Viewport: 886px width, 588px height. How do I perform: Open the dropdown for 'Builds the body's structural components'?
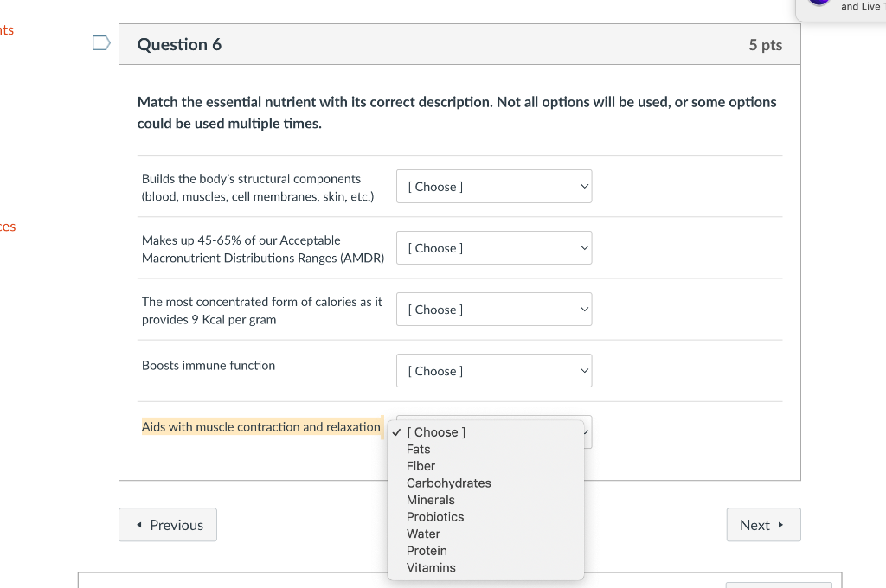point(493,187)
